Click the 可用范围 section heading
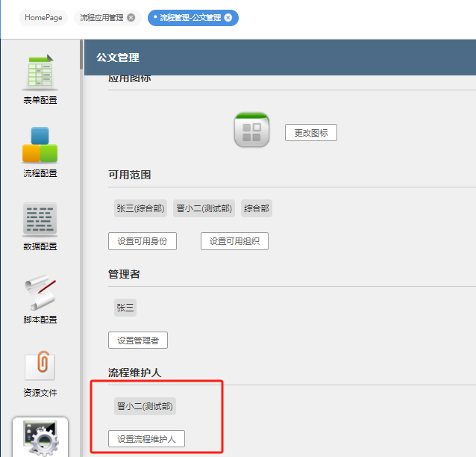Screen dimensions: 476x457 [x=130, y=175]
